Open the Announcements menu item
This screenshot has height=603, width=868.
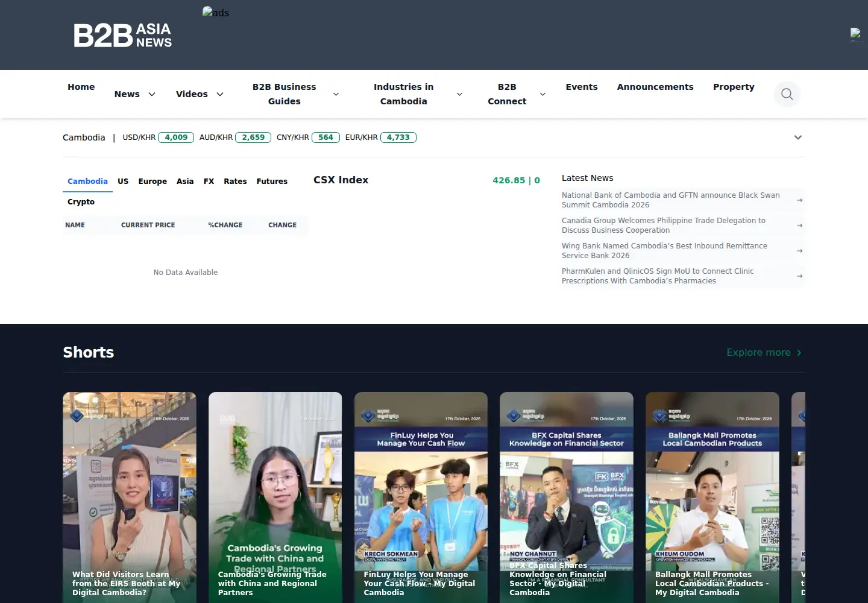655,87
